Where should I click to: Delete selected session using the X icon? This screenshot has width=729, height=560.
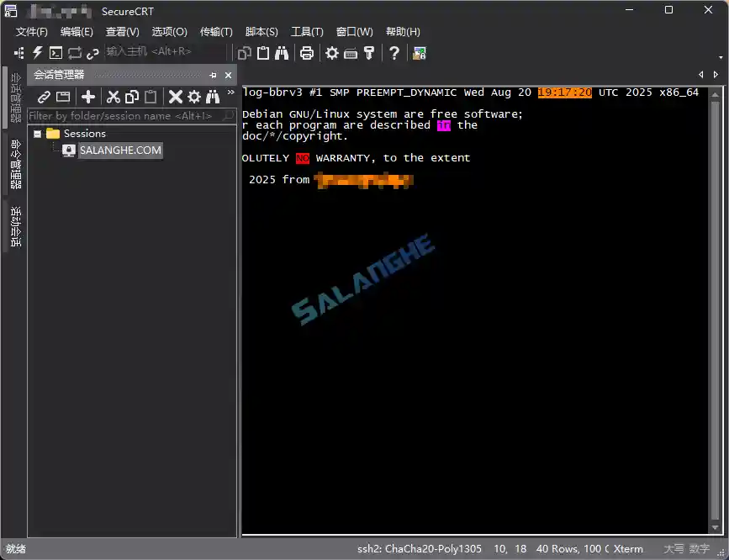click(x=174, y=97)
